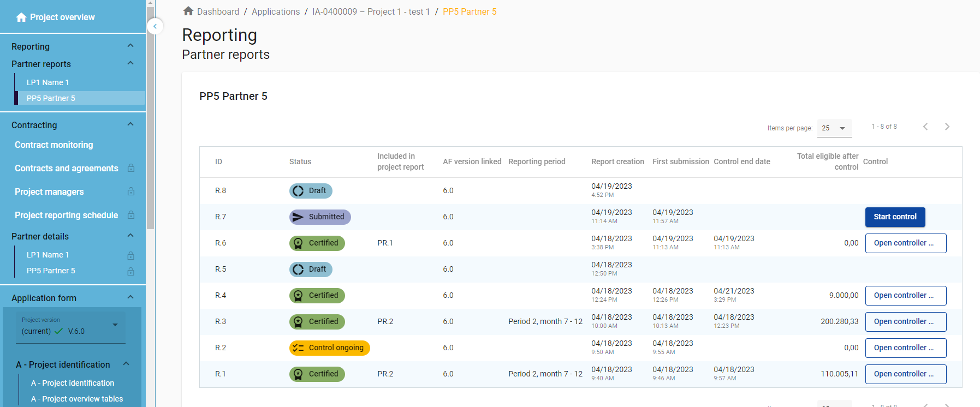Open the Project version dropdown
Screen dimensions: 980x407
[x=71, y=326]
